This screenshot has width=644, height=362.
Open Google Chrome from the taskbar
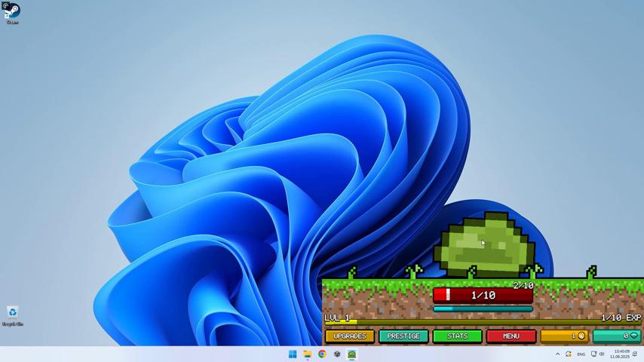point(322,354)
